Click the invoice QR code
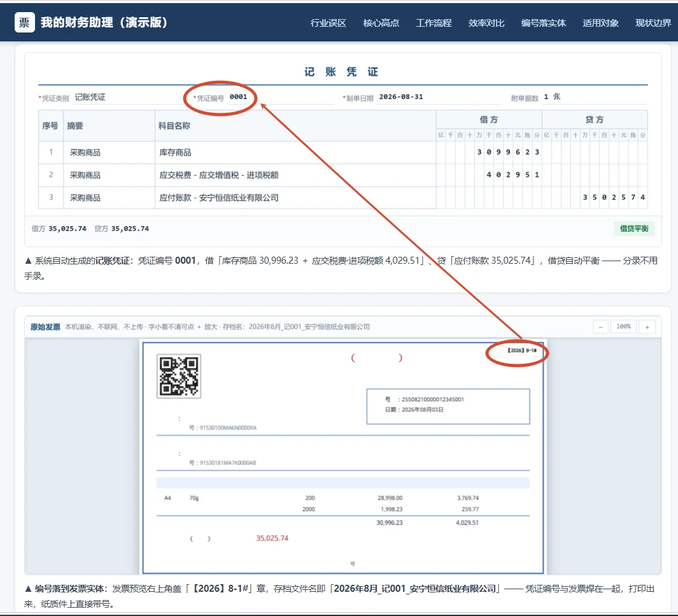The image size is (678, 616). point(179,376)
